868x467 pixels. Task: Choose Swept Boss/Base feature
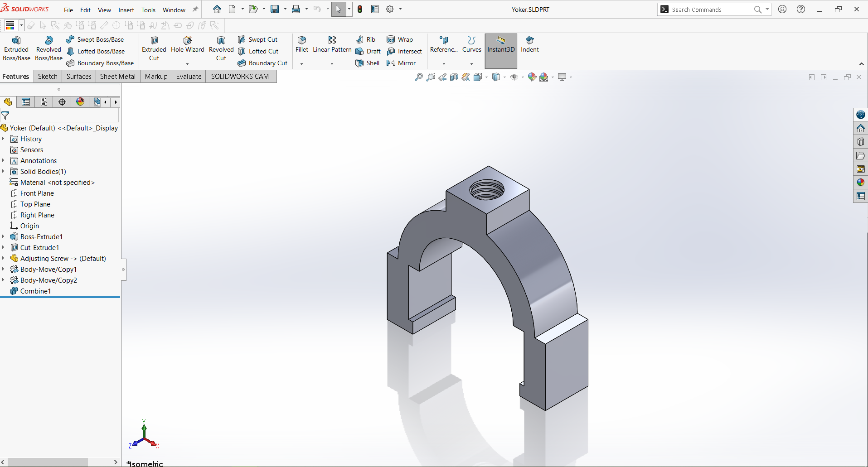(x=95, y=39)
